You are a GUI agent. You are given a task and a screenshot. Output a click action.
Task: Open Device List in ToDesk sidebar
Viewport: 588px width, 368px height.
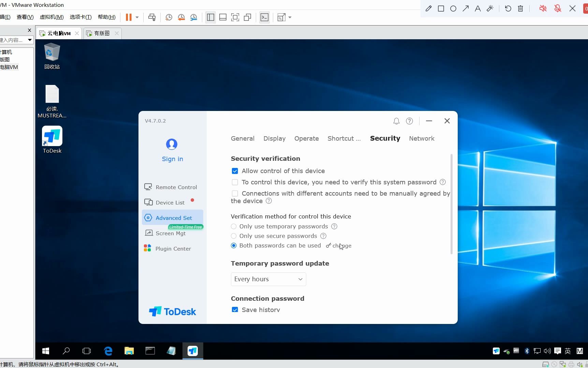tap(173, 202)
